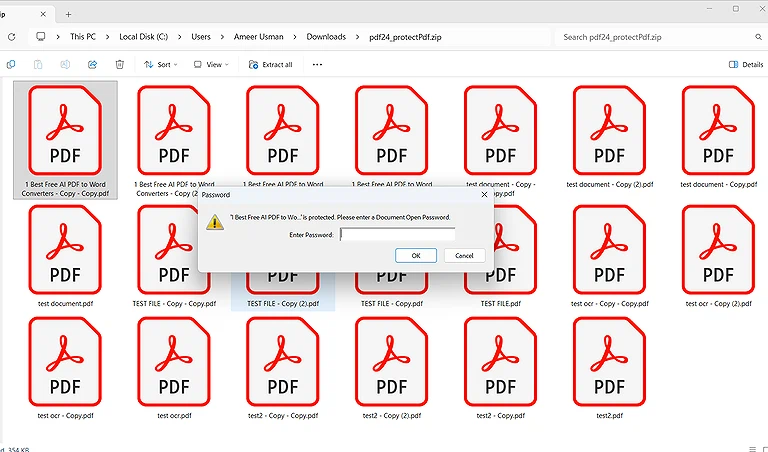Open a new Explorer tab with plus
768x452 pixels.
pos(68,14)
